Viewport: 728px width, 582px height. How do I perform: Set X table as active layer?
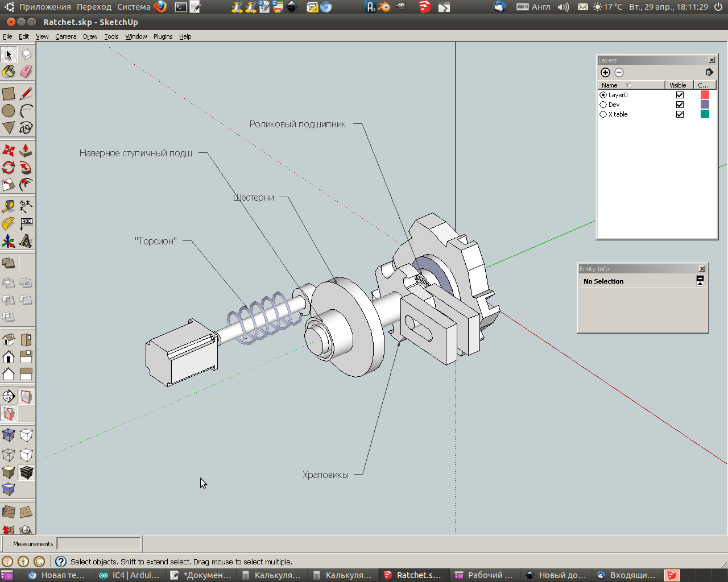[603, 114]
